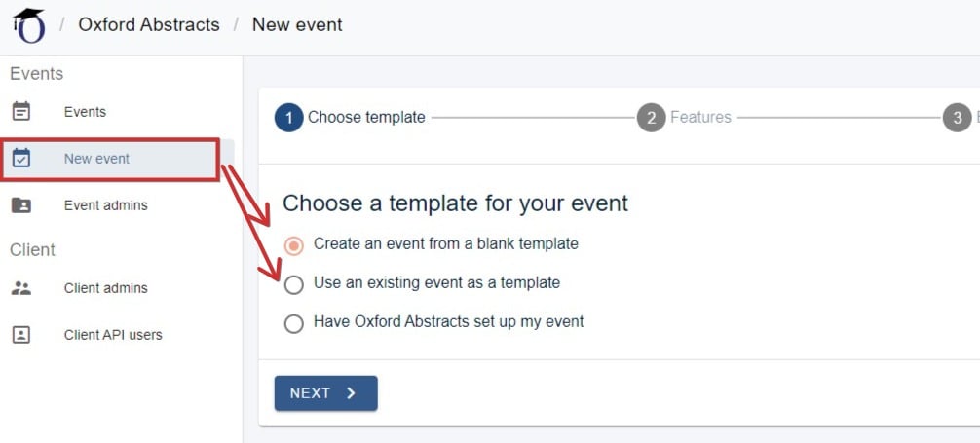Click the step 1 circle for Choose template

pyautogui.click(x=288, y=118)
